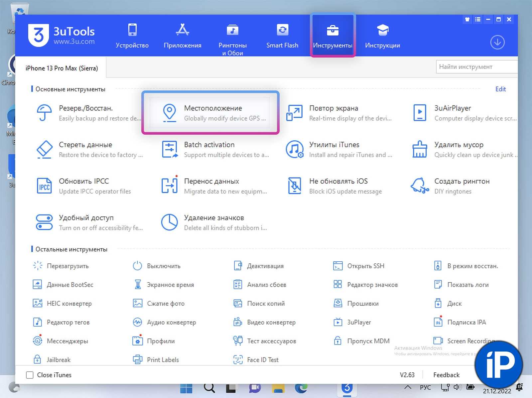This screenshot has width=532, height=398.
Task: Click Выключить power-off option
Action: [x=157, y=266]
